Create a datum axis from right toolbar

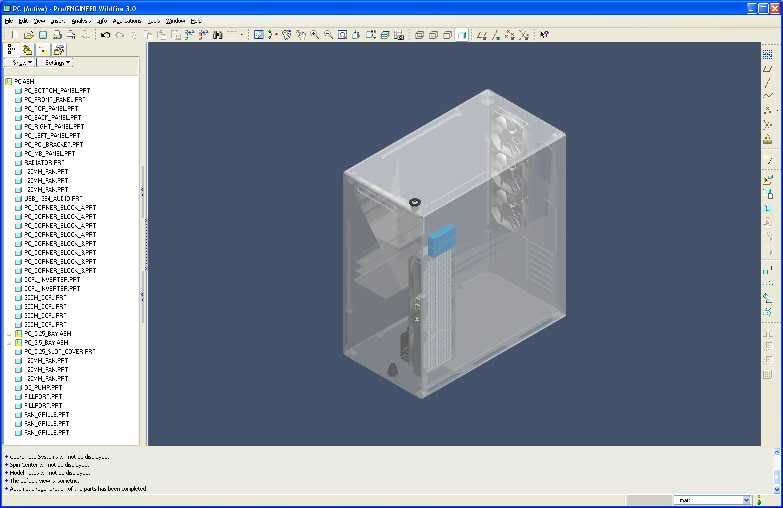point(768,82)
